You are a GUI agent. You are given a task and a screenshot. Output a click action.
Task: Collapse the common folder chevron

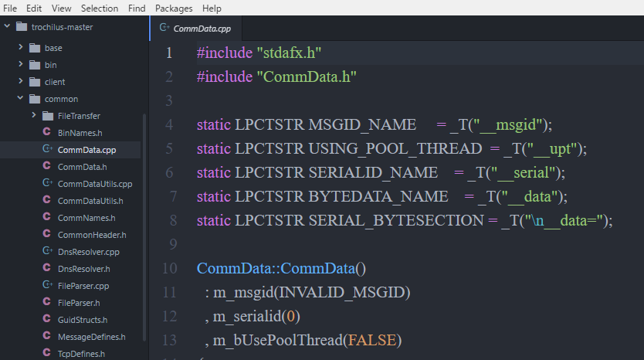pyautogui.click(x=20, y=98)
